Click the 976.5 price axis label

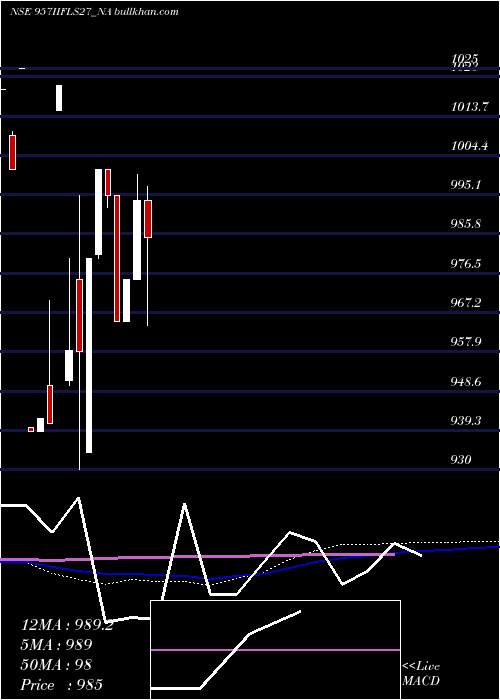466,263
